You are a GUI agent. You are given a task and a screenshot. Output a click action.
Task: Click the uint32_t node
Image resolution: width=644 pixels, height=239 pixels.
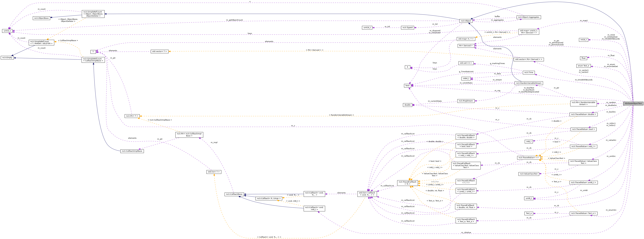pyautogui.click(x=7, y=31)
